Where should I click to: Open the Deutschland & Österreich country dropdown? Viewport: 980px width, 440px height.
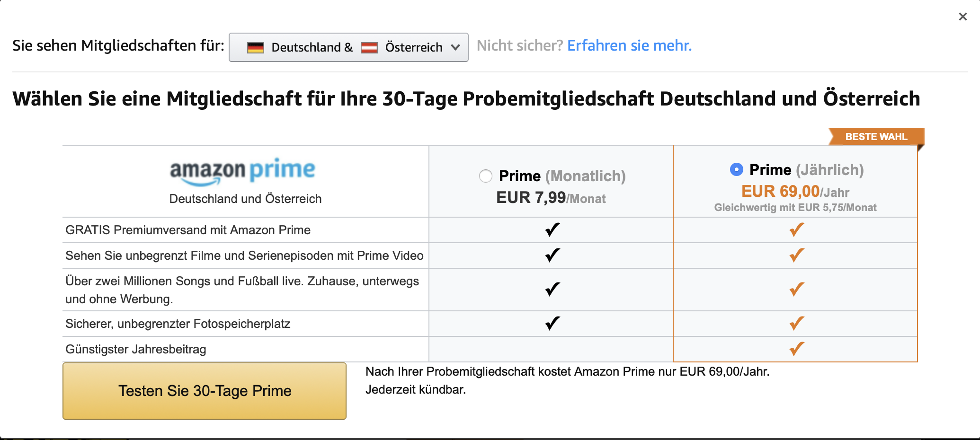pyautogui.click(x=348, y=47)
